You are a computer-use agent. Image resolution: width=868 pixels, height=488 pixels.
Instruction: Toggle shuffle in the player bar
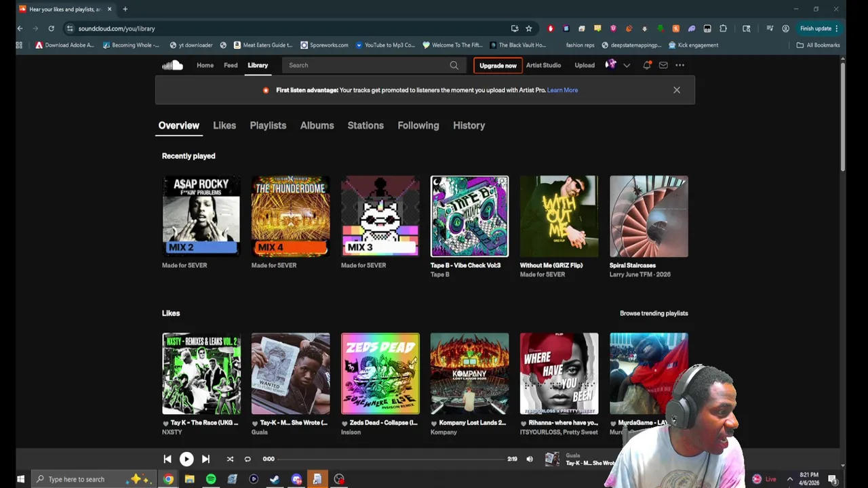click(230, 459)
